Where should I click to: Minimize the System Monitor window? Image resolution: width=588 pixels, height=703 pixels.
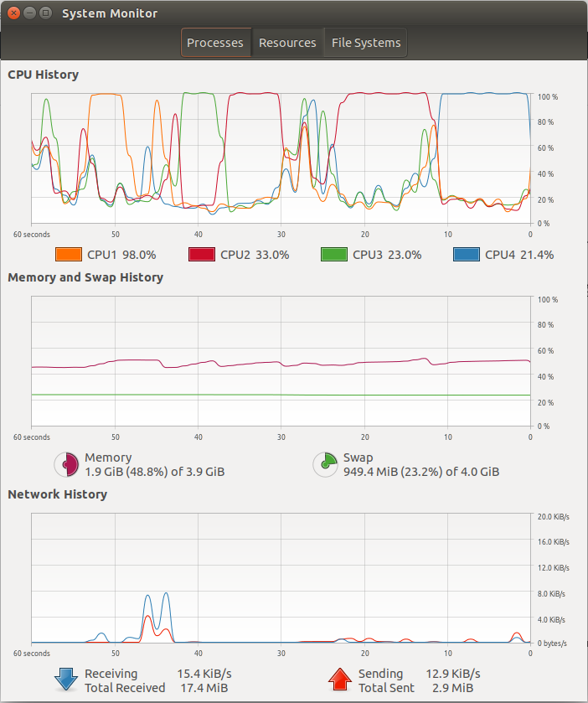click(29, 13)
